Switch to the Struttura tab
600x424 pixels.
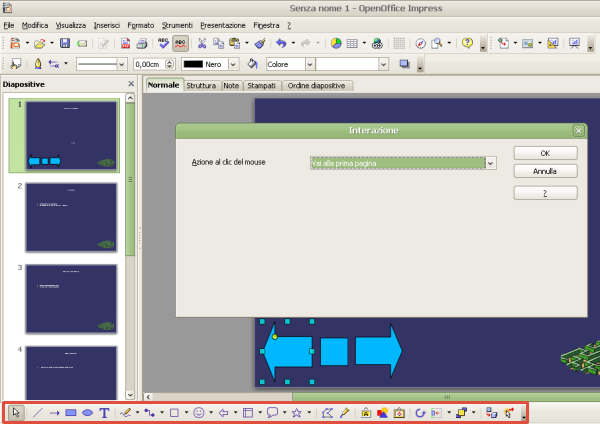[200, 86]
